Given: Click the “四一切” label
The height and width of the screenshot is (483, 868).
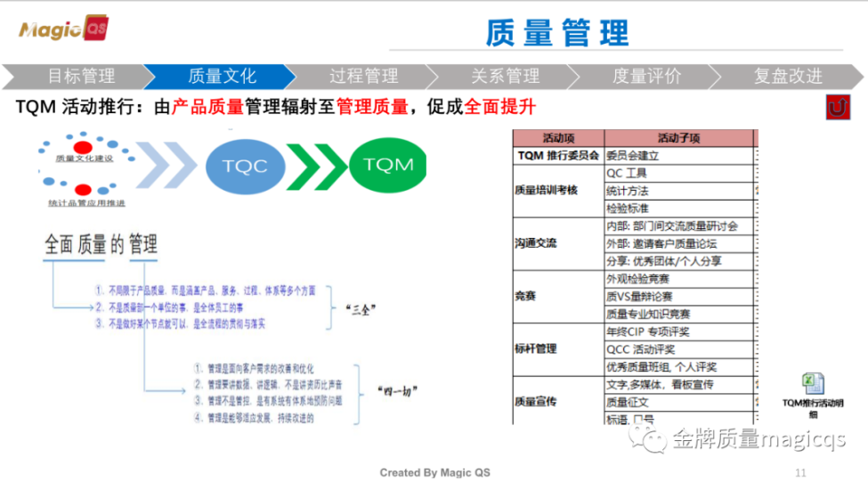Looking at the screenshot, I should 397,391.
